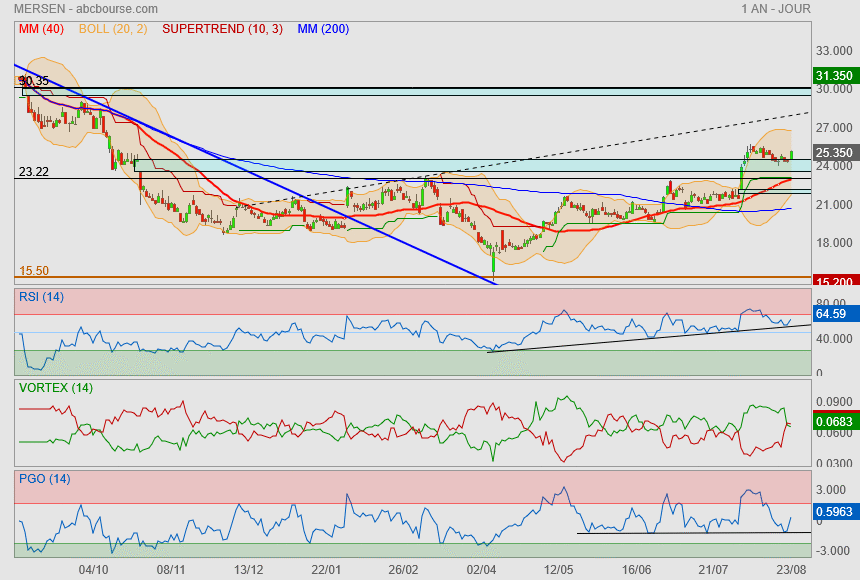Screen dimensions: 860x580
Task: Click the 1 AN - JOUR period label
Action: [x=776, y=9]
